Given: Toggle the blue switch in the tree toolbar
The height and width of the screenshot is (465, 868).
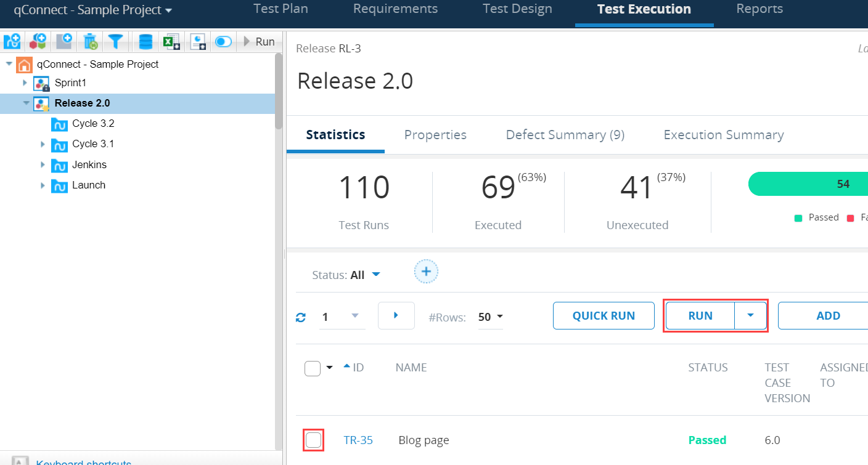Looking at the screenshot, I should point(223,41).
